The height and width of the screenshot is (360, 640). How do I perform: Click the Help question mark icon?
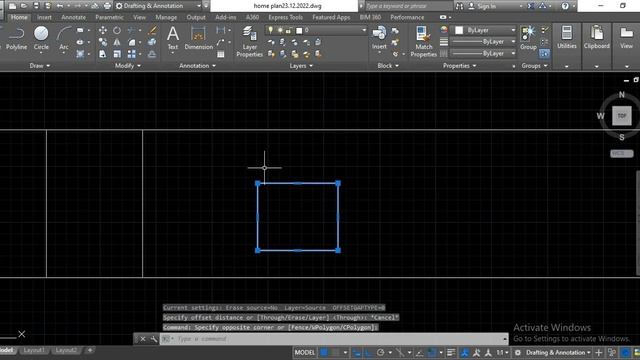click(x=565, y=6)
